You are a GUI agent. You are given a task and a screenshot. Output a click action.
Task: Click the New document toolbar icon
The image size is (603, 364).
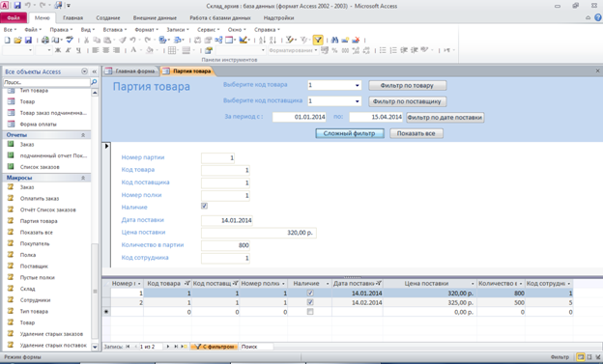[x=7, y=40]
